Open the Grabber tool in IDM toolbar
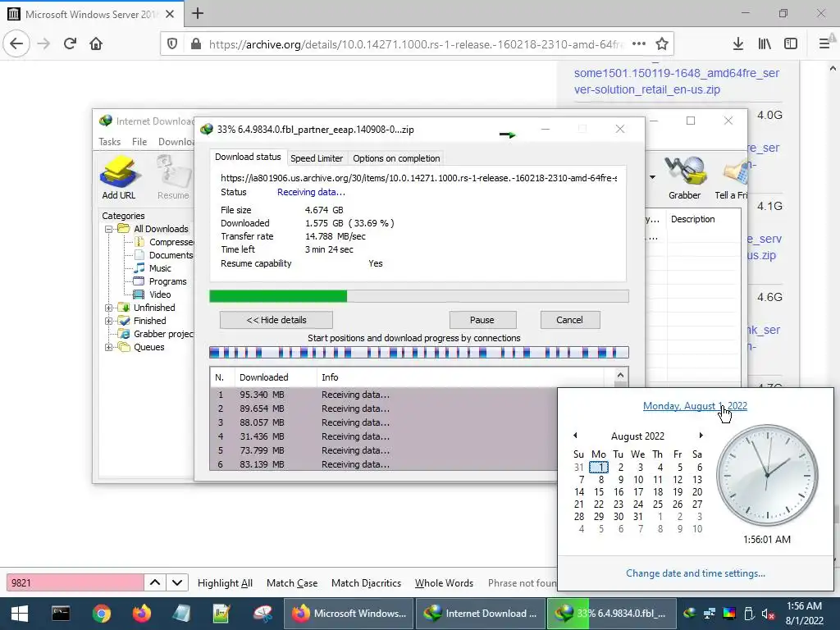 coord(685,178)
